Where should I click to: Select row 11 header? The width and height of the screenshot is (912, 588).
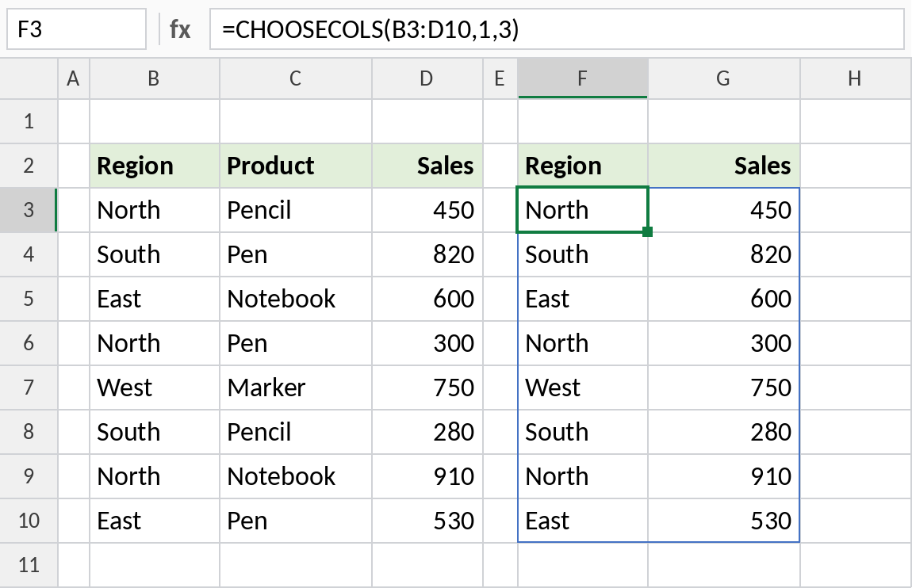coord(29,565)
